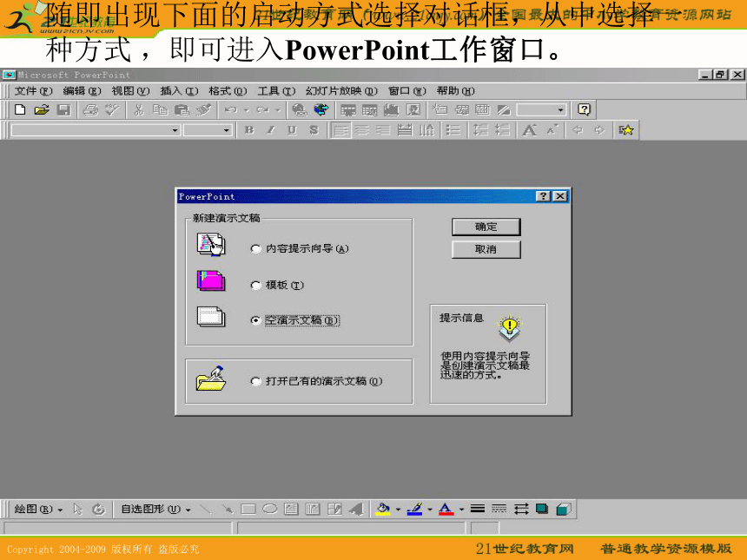Select the Blank Presentation radio option
This screenshot has height=560, width=747.
[256, 320]
